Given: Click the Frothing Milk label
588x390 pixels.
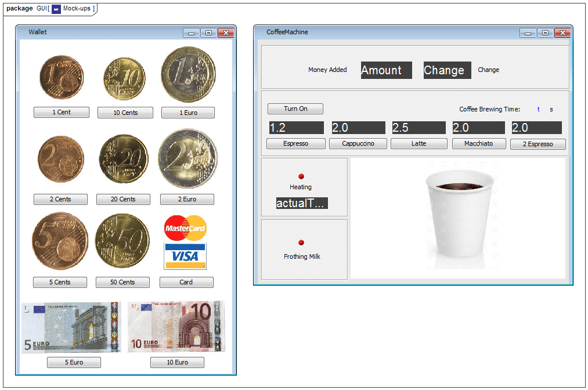Looking at the screenshot, I should 302,257.
